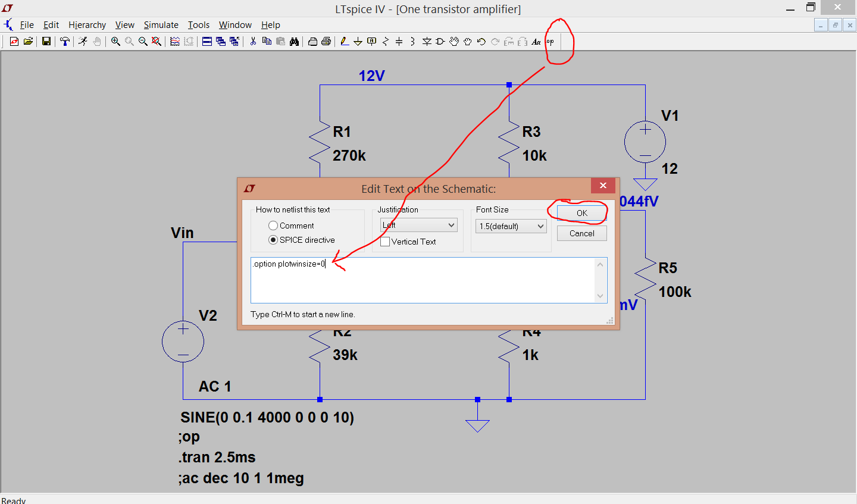Click the New Schematic toolbar icon

(14, 42)
